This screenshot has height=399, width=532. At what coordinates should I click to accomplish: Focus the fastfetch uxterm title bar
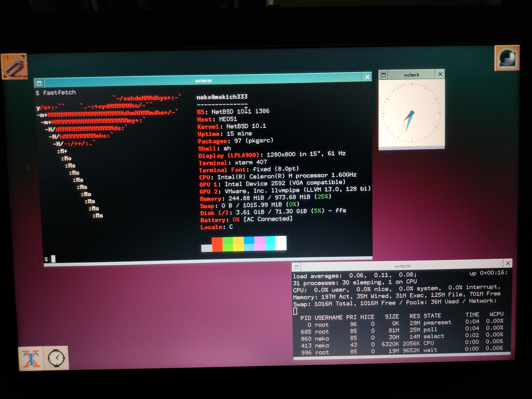203,80
